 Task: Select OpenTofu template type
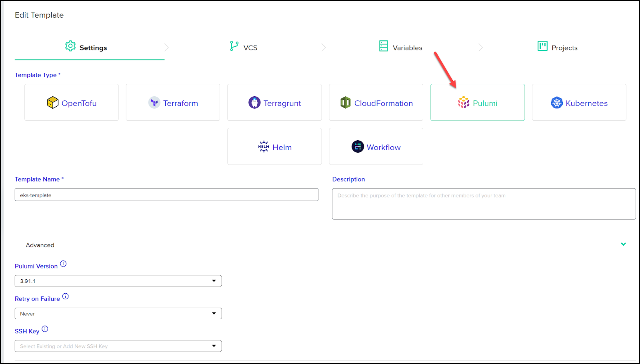tap(72, 102)
